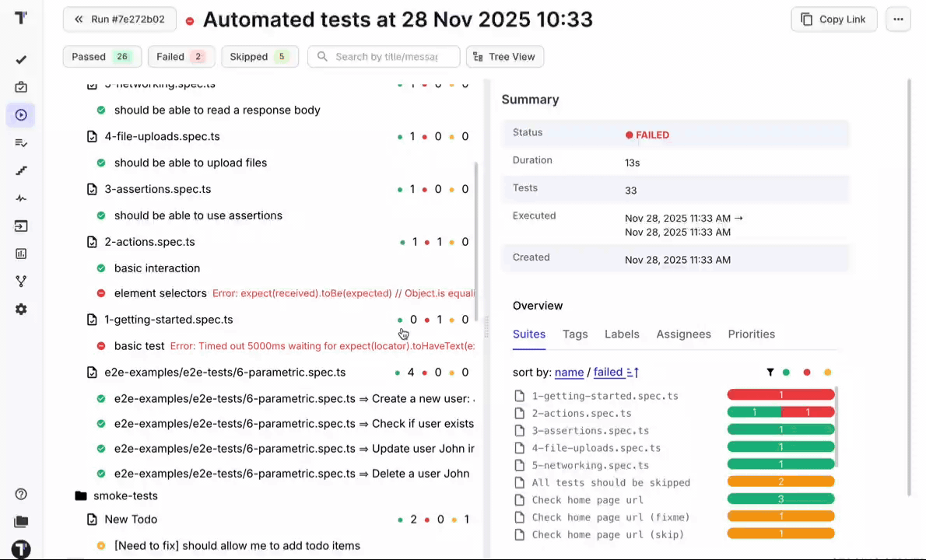Filter by Skipped 5 tests
926x560 pixels.
[260, 57]
